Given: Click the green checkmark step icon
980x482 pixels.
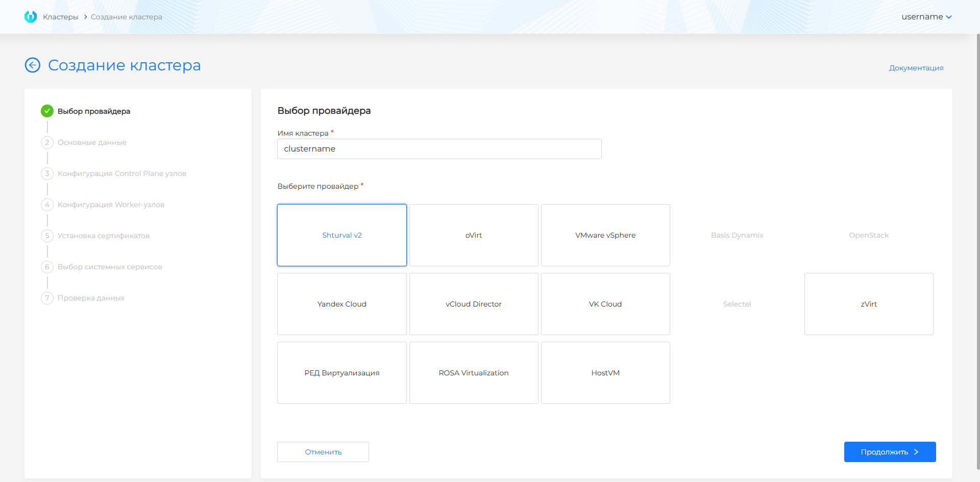Looking at the screenshot, I should 47,111.
